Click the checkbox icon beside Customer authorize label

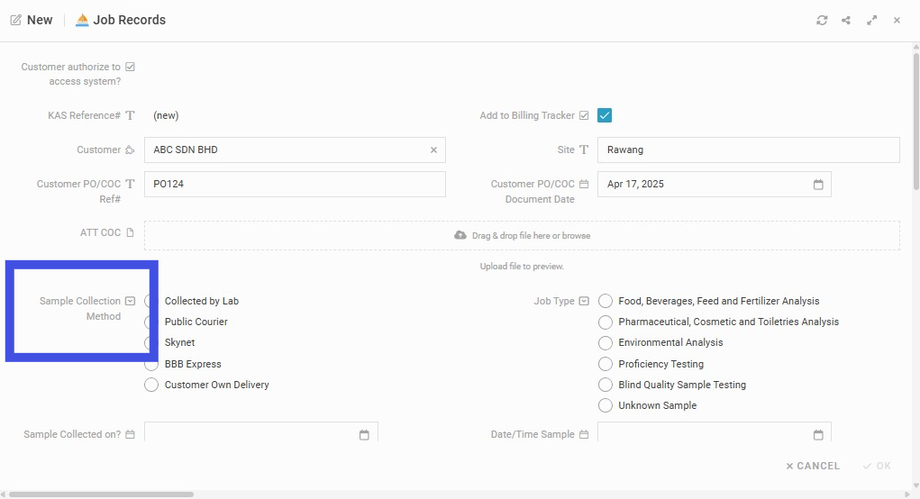click(130, 67)
